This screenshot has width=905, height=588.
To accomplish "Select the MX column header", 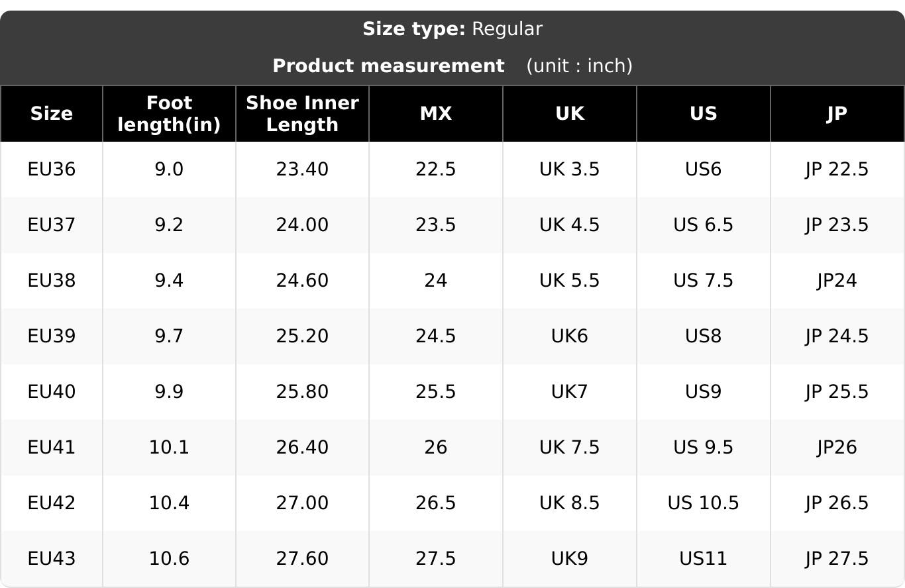I will pyautogui.click(x=436, y=114).
